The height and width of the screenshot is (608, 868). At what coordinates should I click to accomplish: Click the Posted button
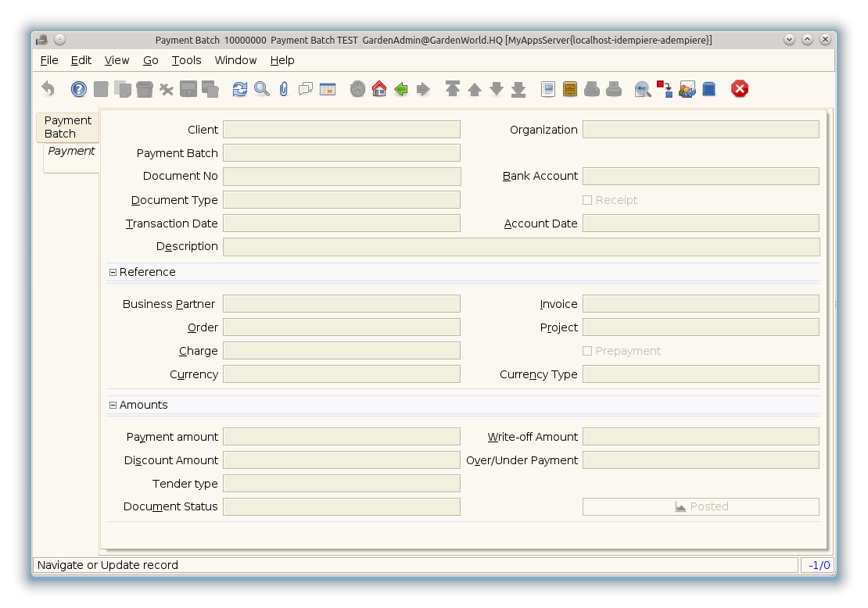click(701, 506)
